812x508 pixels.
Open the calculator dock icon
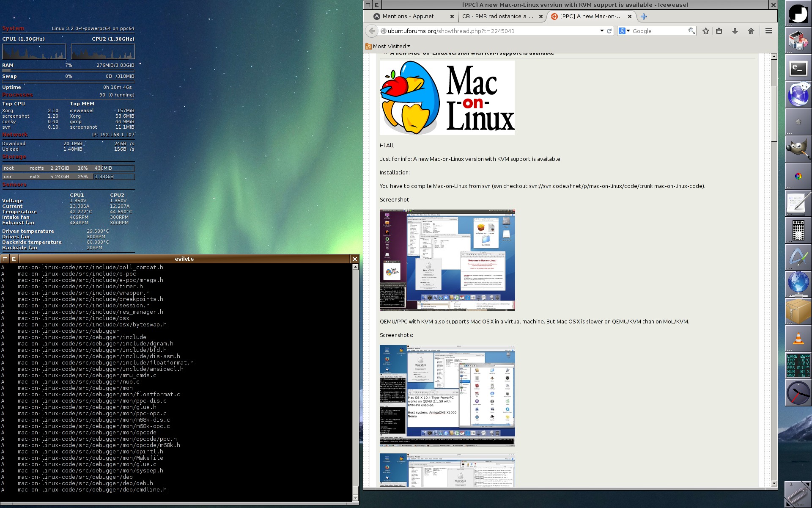pos(798,230)
